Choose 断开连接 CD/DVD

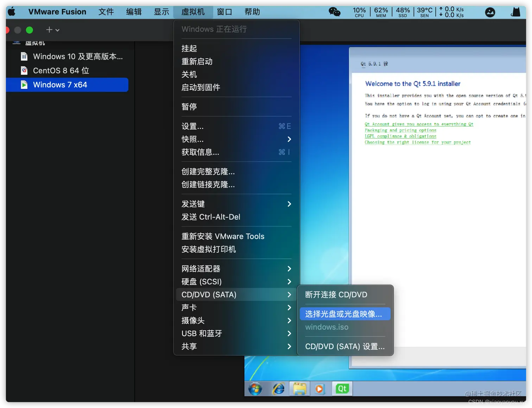click(x=345, y=295)
